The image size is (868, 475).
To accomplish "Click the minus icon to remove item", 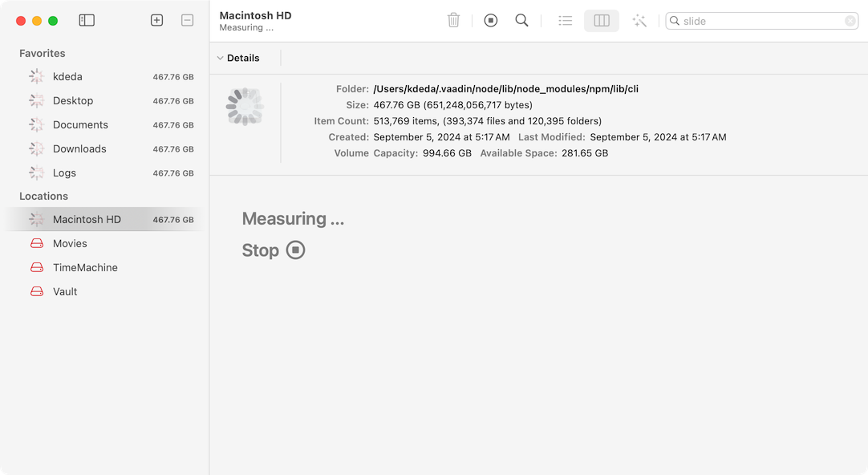I will [187, 20].
